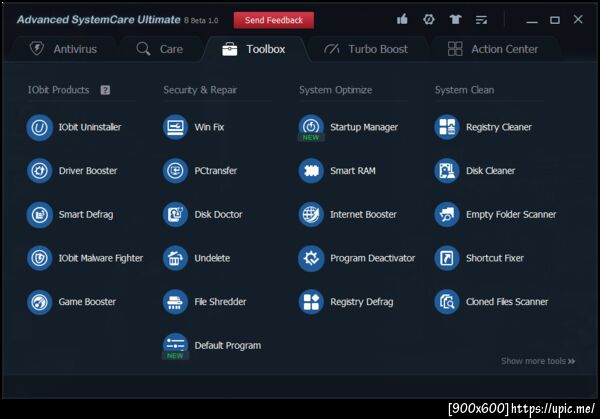Click the thumbs-up like icon
Image resolution: width=600 pixels, height=419 pixels.
coord(402,19)
